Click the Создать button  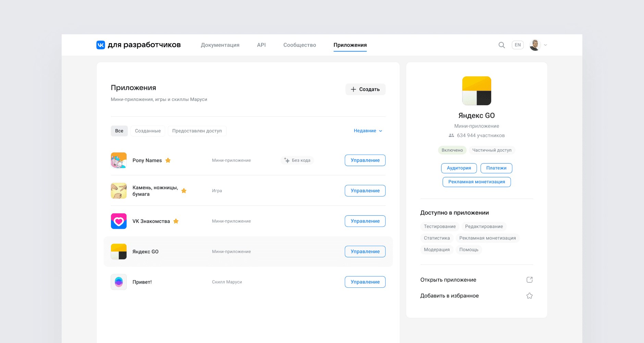pyautogui.click(x=365, y=89)
